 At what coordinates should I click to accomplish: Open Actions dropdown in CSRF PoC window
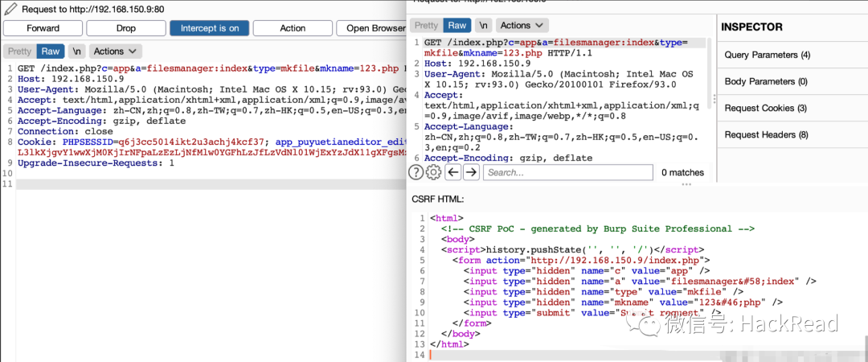(x=522, y=26)
